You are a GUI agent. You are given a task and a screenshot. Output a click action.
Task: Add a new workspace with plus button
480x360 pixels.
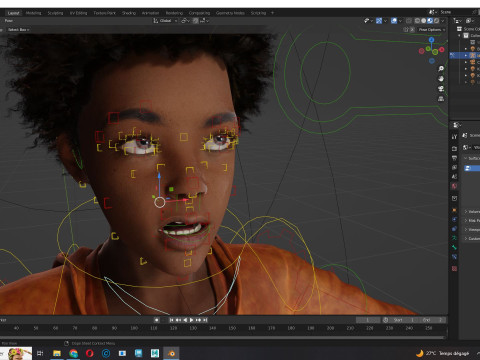tap(272, 13)
